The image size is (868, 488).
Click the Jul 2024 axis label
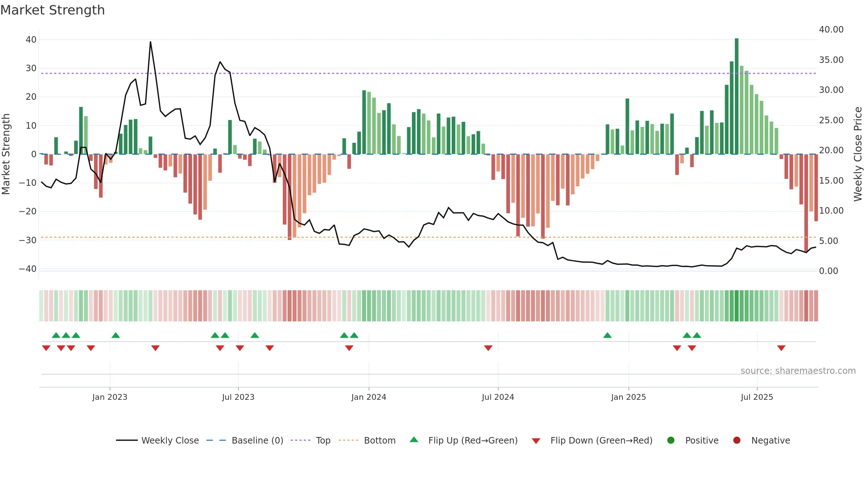[498, 397]
